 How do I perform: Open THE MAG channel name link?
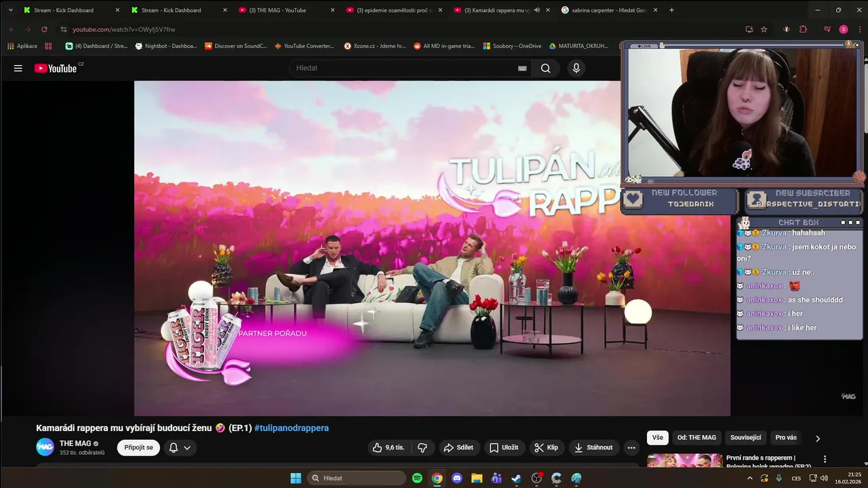pos(75,443)
